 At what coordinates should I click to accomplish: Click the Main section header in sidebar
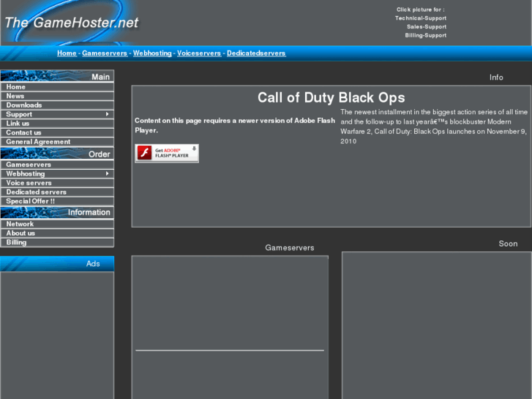click(57, 76)
